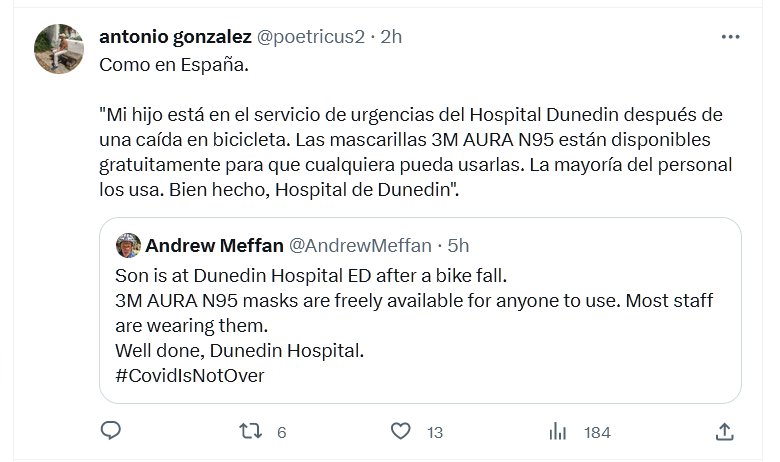This screenshot has height=462, width=780.
Task: Repost the tweet using the retweet icon
Action: point(254,431)
